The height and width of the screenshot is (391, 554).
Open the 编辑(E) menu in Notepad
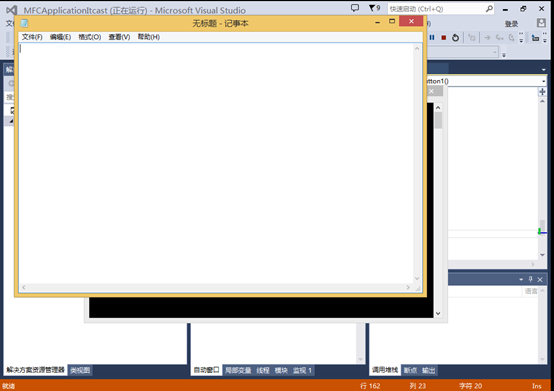(x=60, y=37)
